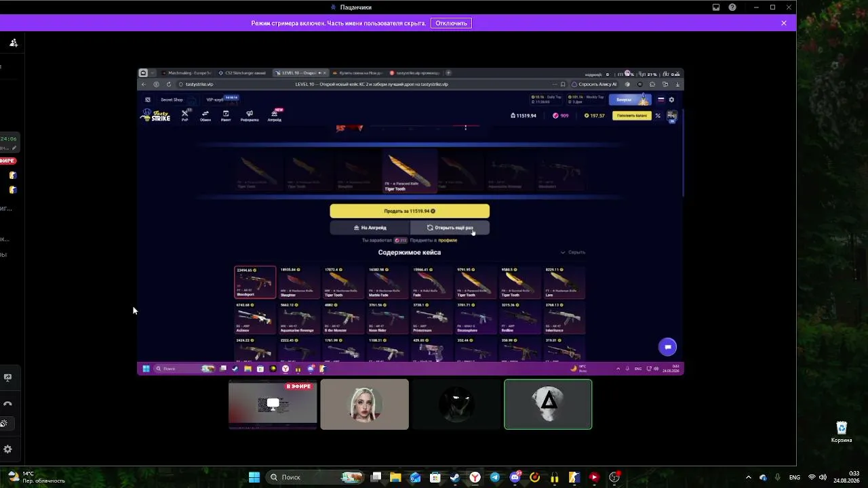Open the Обмен exchange icon
Image resolution: width=868 pixels, height=488 pixels.
tap(205, 116)
